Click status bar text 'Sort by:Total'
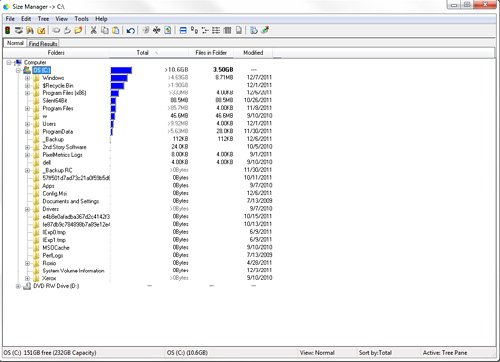Screen dimensions: 500x362 pos(375,352)
